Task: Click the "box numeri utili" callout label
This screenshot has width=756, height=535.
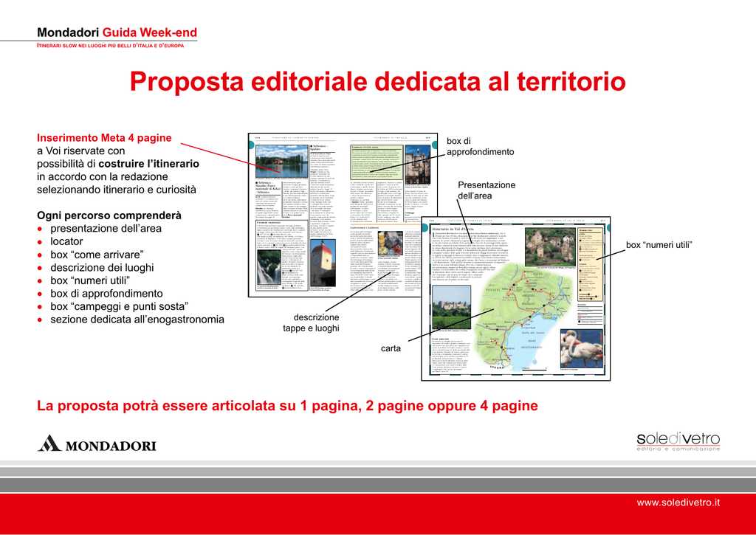Action: pyautogui.click(x=659, y=245)
